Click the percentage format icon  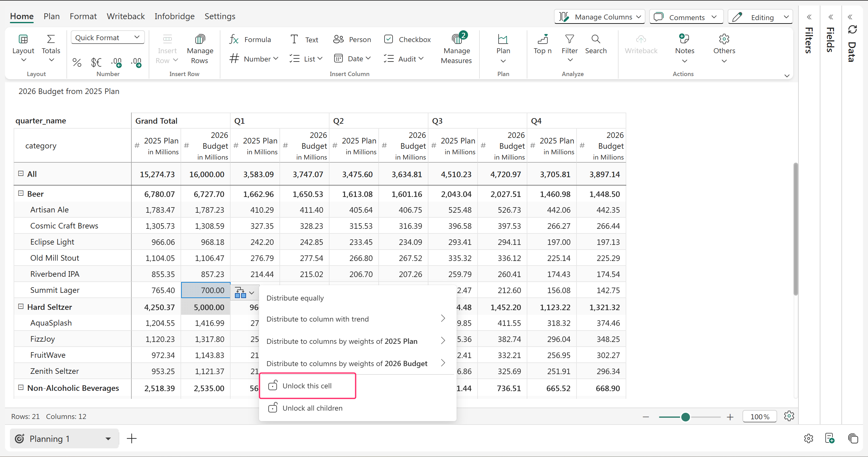pyautogui.click(x=77, y=62)
